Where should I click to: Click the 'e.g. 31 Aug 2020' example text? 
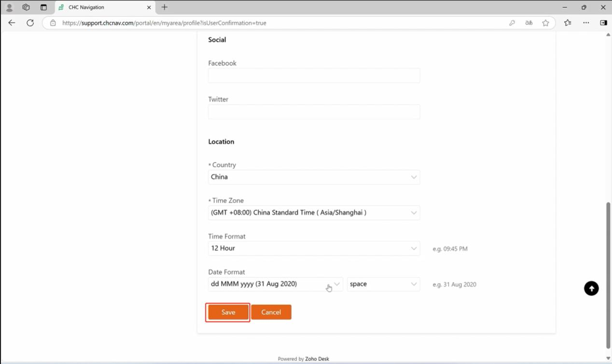[x=454, y=284]
